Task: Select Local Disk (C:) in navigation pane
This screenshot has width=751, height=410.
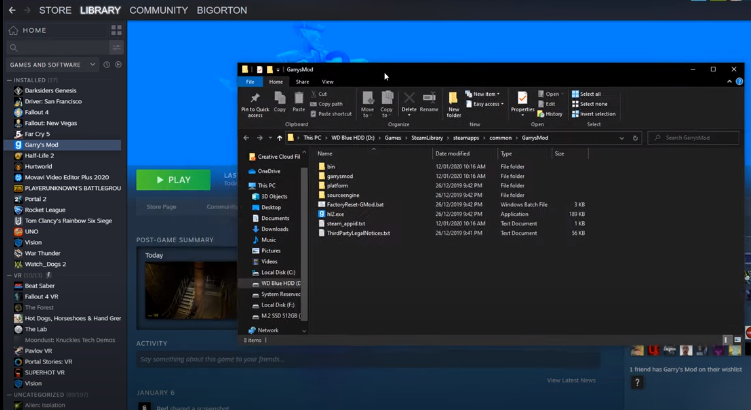Action: [278, 273]
